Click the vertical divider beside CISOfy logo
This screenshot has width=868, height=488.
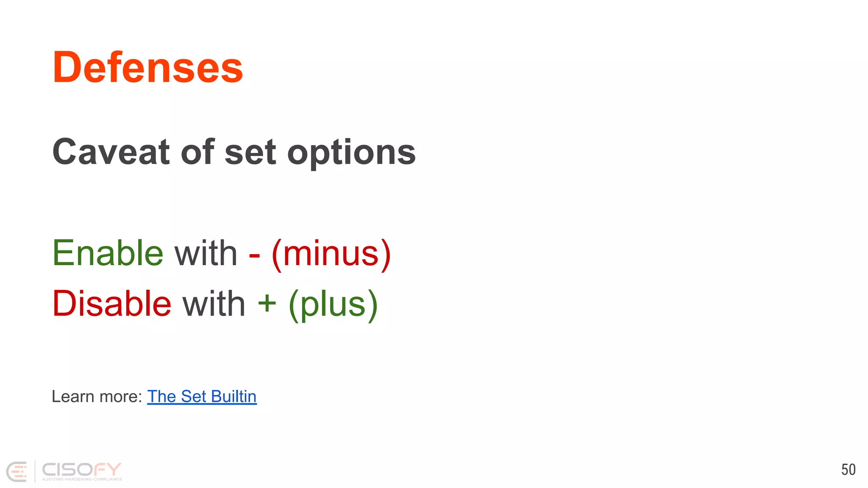35,471
